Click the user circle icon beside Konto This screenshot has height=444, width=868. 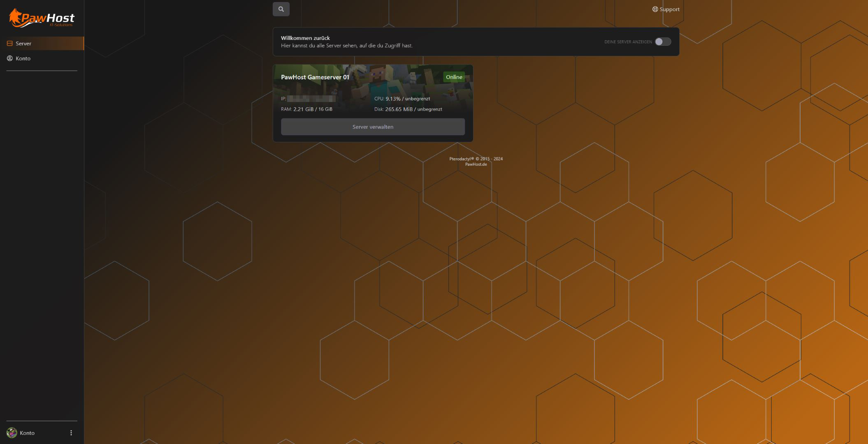tap(10, 58)
